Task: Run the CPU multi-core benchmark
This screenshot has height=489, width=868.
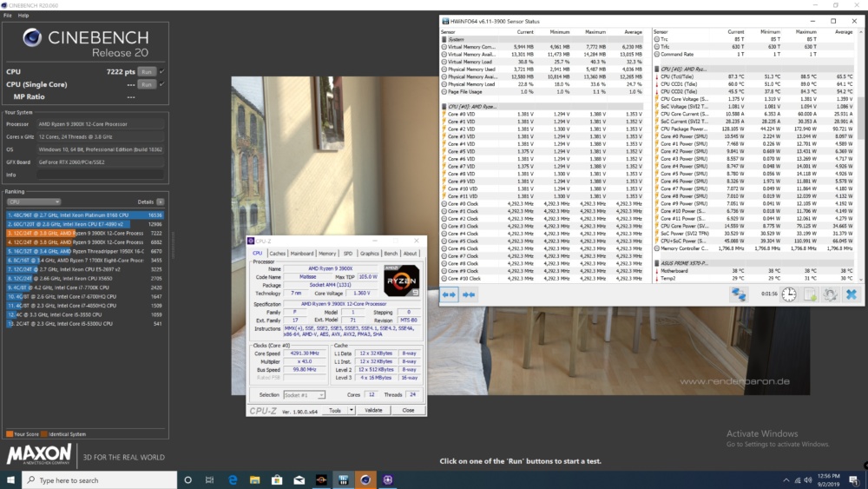Action: click(146, 71)
